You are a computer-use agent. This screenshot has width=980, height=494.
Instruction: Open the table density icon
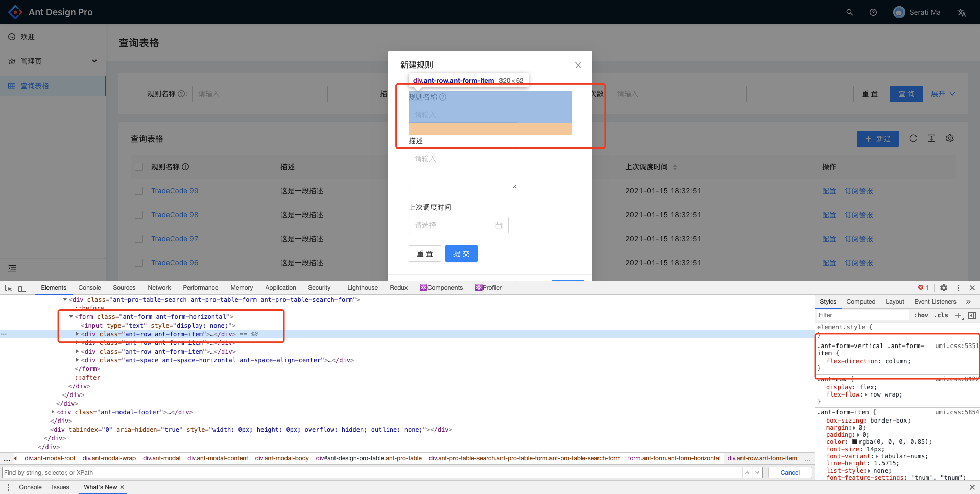[930, 138]
